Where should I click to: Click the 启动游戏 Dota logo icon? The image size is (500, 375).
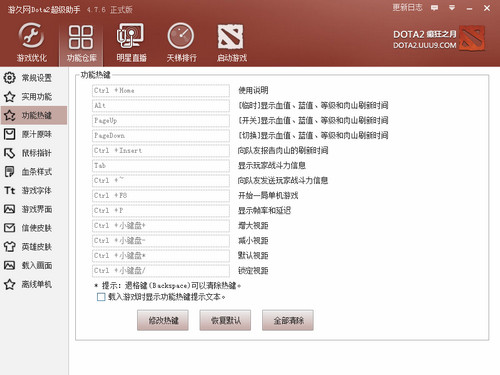230,36
